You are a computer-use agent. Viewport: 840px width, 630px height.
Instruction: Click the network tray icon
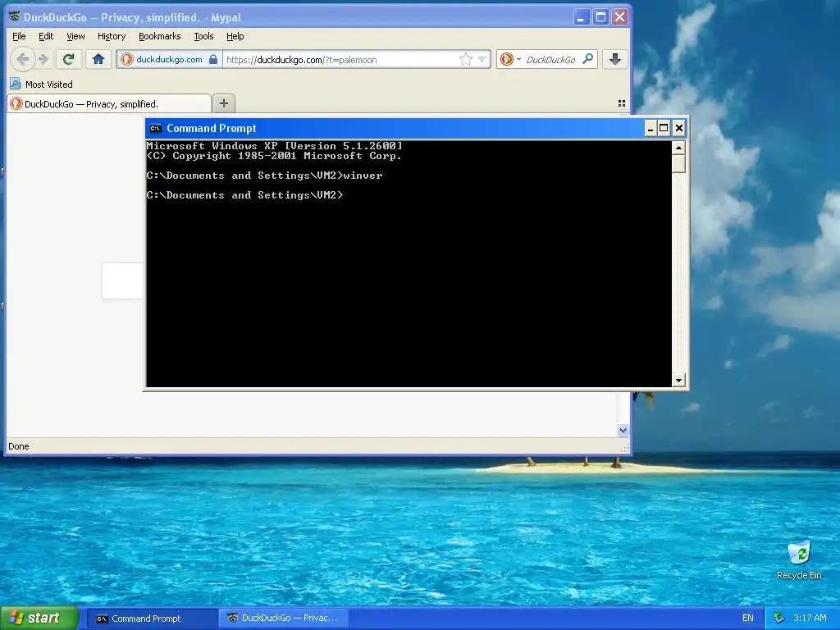(x=779, y=619)
